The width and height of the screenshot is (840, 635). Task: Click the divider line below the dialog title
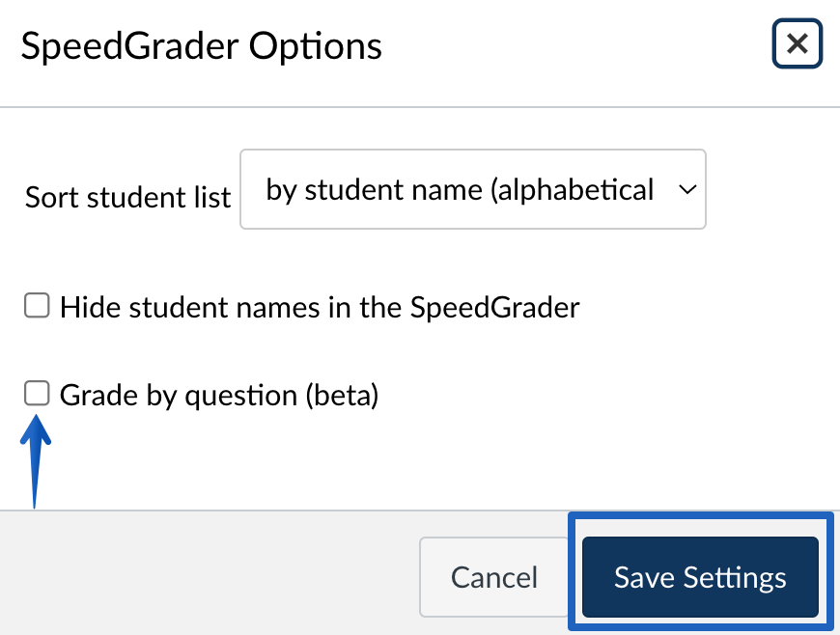click(420, 107)
